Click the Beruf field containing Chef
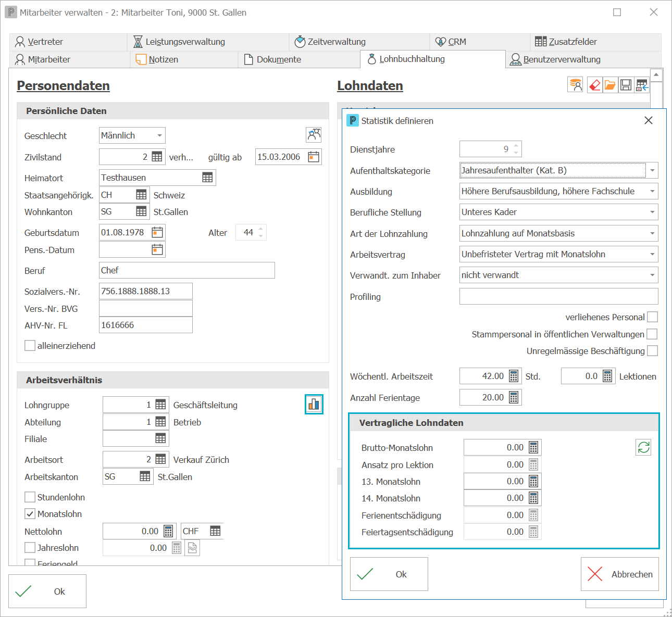The width and height of the screenshot is (672, 617). click(x=187, y=270)
